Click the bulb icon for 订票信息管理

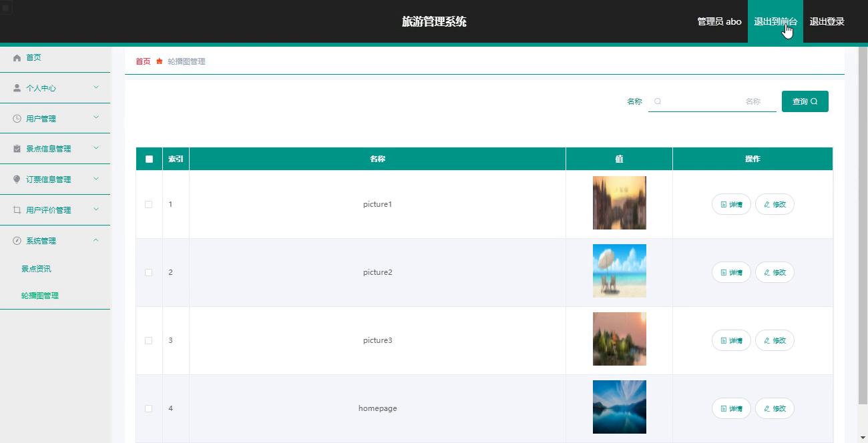pyautogui.click(x=17, y=179)
